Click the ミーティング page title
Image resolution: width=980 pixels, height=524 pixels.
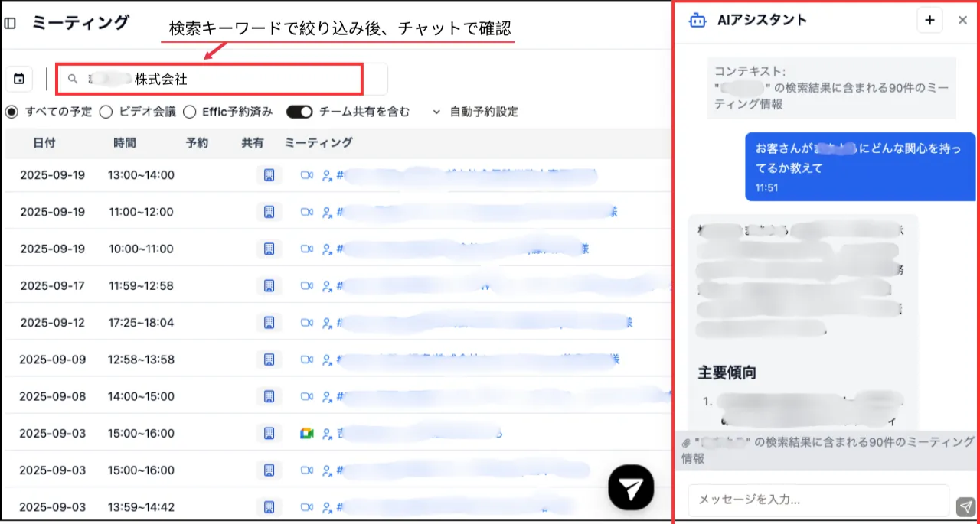click(80, 22)
